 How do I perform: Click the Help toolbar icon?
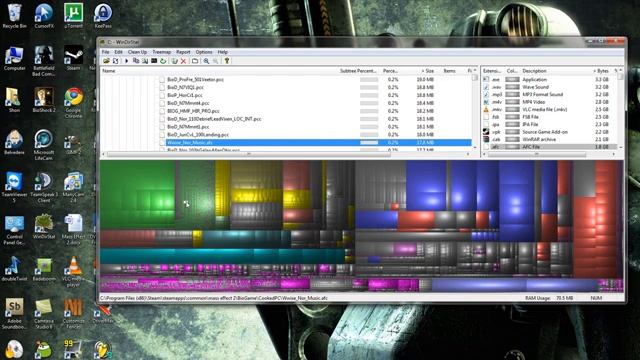click(x=227, y=61)
